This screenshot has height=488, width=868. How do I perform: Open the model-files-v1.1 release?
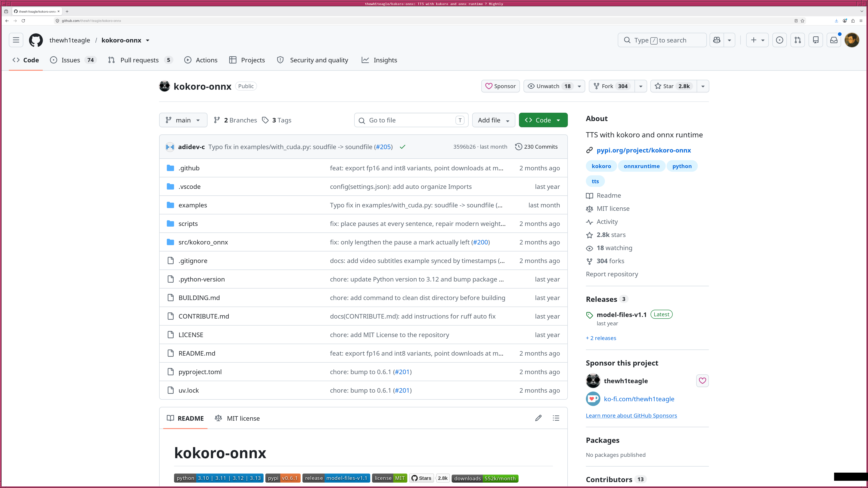[x=621, y=314]
